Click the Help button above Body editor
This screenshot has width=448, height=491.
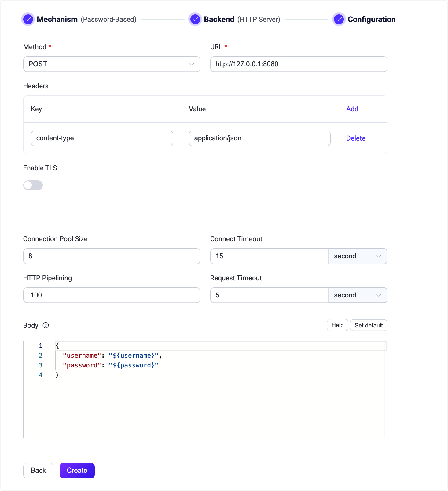click(x=337, y=325)
